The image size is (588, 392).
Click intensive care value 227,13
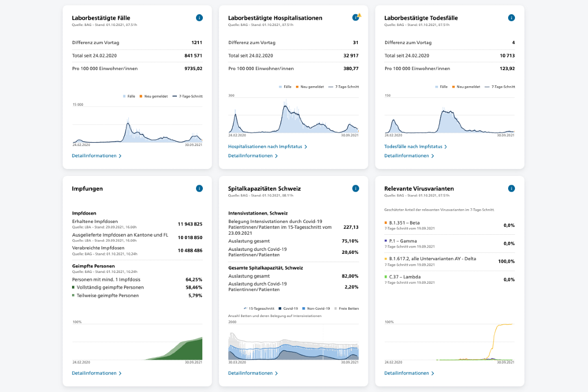pos(351,227)
